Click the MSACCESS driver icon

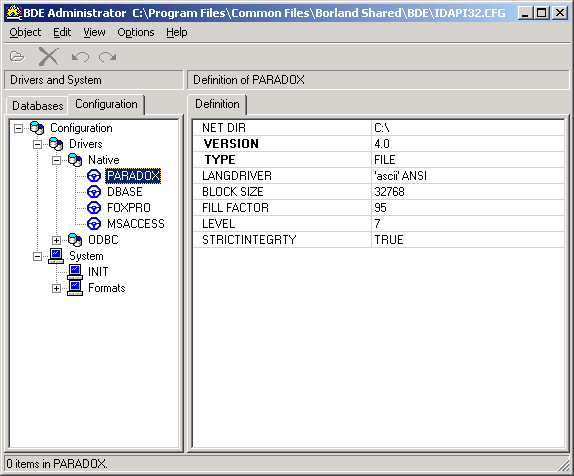[x=94, y=224]
